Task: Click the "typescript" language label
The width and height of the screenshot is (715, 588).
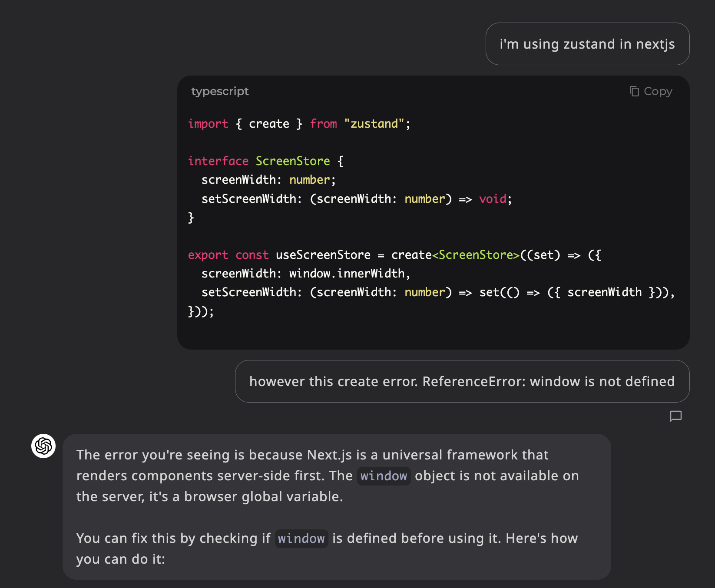Action: click(220, 91)
